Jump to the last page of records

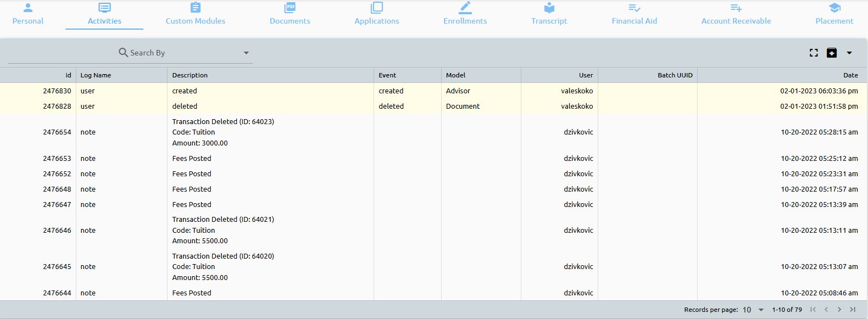tap(853, 310)
